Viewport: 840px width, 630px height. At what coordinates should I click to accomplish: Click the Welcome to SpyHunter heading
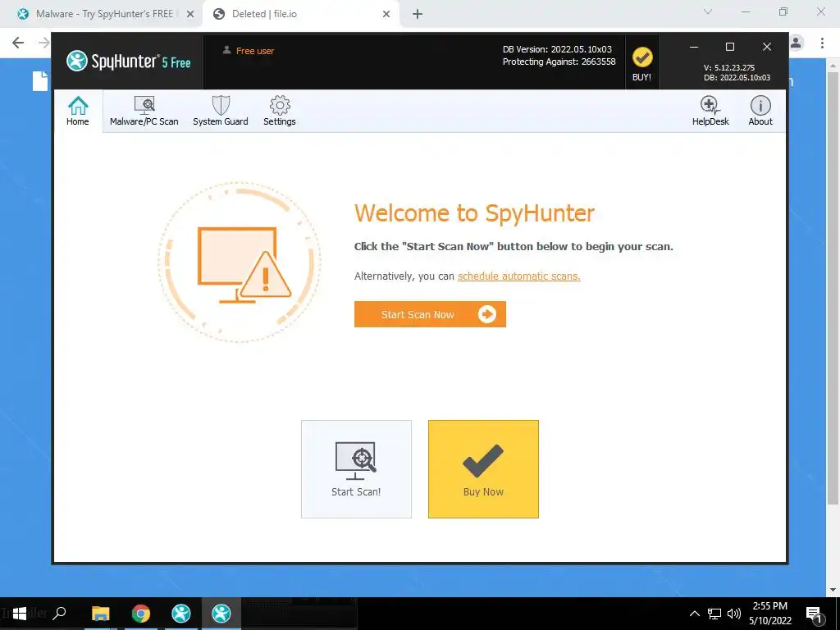click(474, 213)
